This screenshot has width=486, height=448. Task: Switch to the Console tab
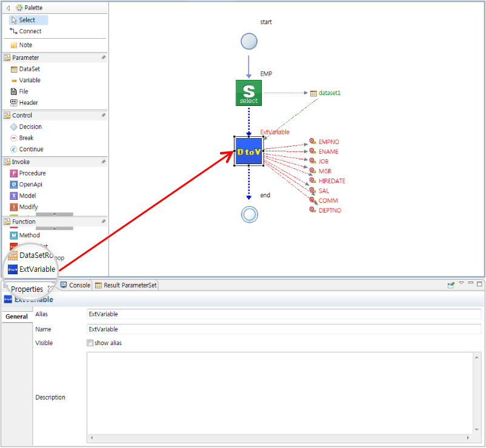click(79, 285)
